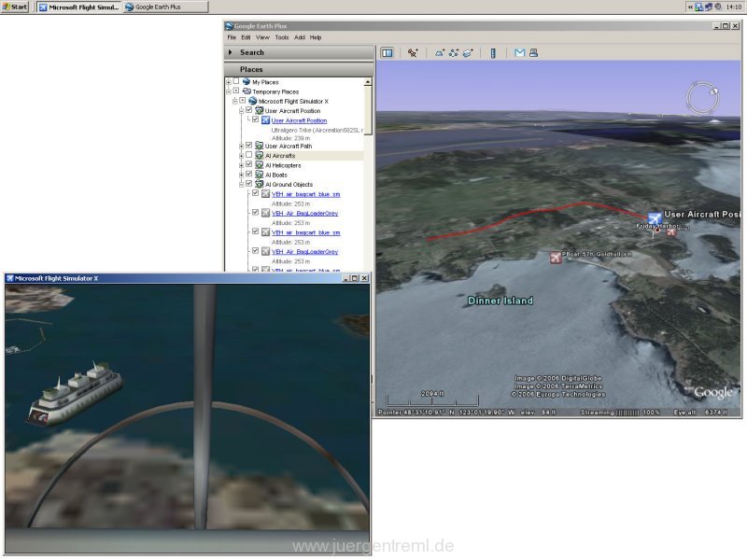Toggle the Microsoft Flight Simulator X checkbox

(243, 101)
